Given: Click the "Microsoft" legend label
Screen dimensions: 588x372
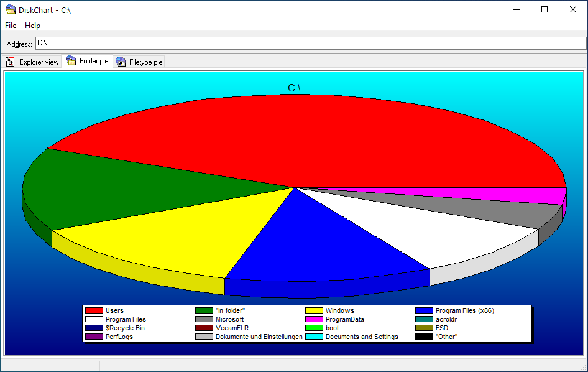Looking at the screenshot, I should (229, 319).
